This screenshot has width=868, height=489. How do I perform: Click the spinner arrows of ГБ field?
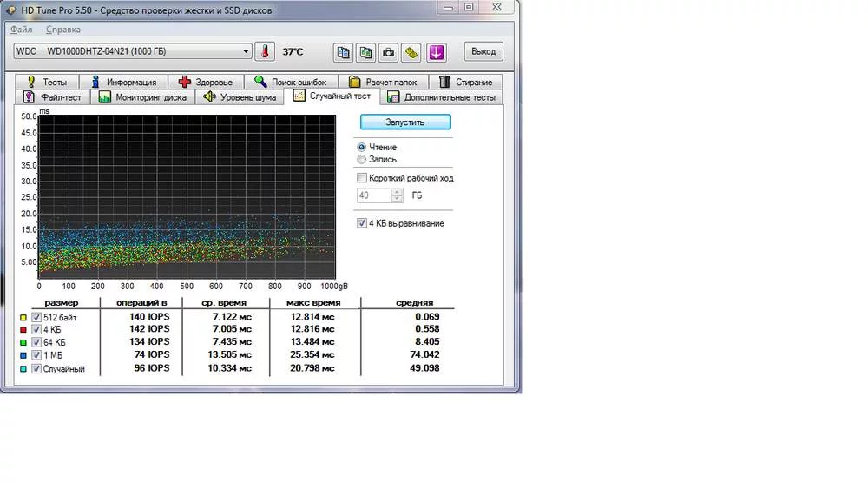click(397, 195)
